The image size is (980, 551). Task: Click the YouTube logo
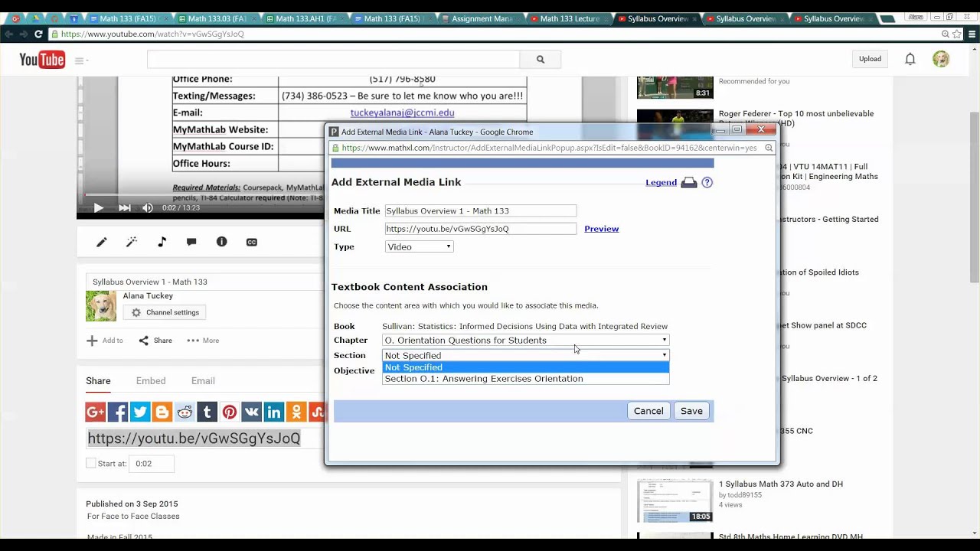coord(42,59)
